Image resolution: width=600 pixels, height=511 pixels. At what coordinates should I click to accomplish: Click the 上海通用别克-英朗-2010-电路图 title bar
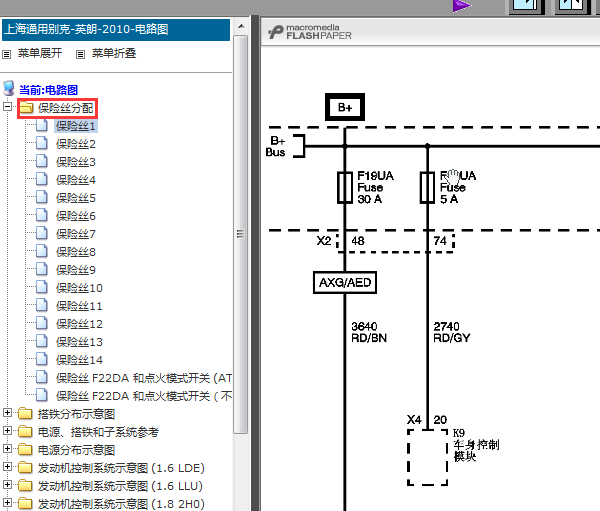[x=116, y=29]
